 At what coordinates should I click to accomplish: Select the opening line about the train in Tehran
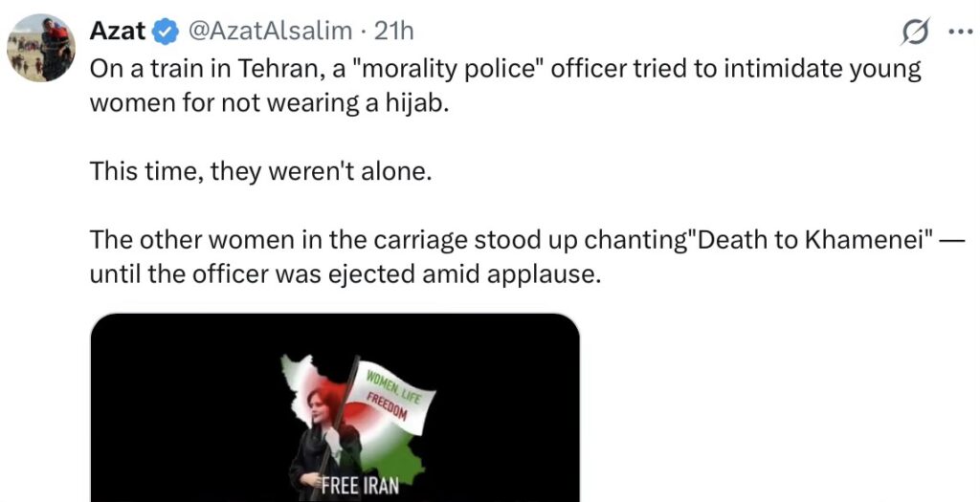(x=505, y=69)
